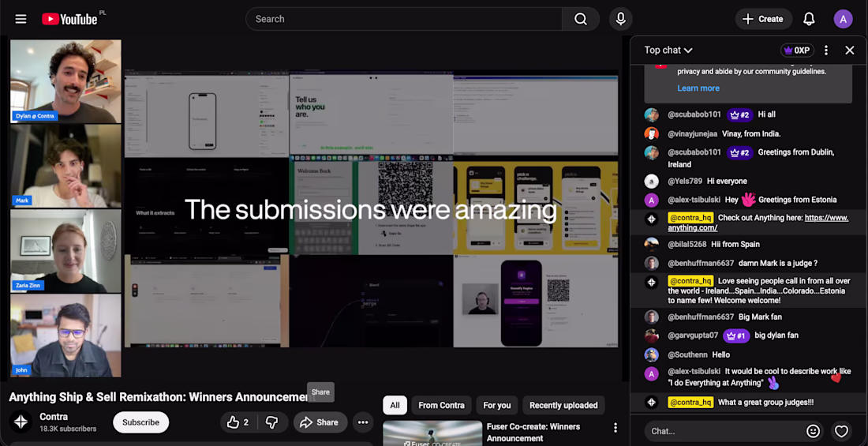The width and height of the screenshot is (868, 446).
Task: Focus the YouTube search field
Action: [x=404, y=19]
